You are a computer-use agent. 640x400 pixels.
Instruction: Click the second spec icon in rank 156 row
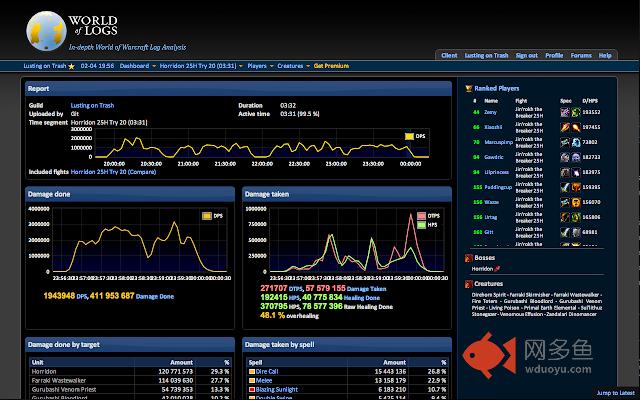pos(576,202)
